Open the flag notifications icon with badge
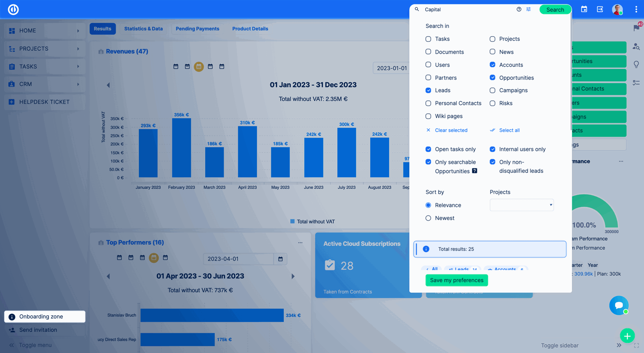Image resolution: width=644 pixels, height=353 pixels. 636,28
